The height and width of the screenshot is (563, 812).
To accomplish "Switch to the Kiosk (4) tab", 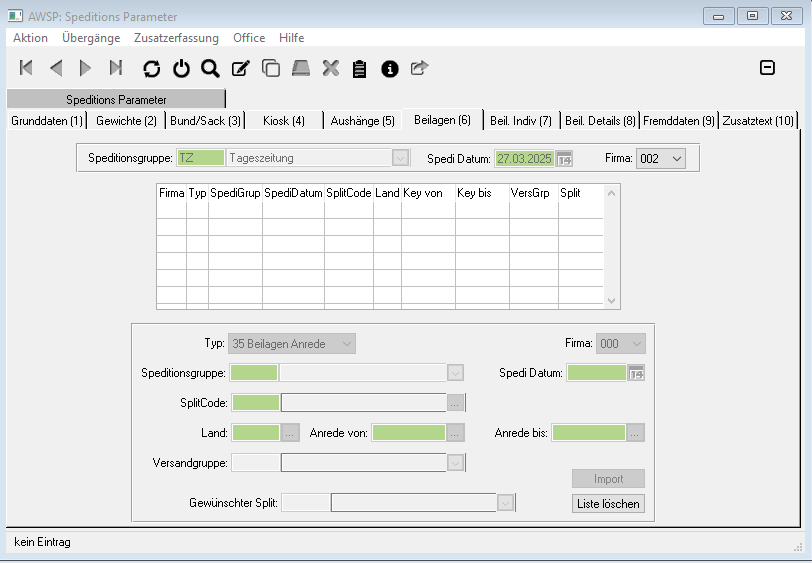I will 284,121.
